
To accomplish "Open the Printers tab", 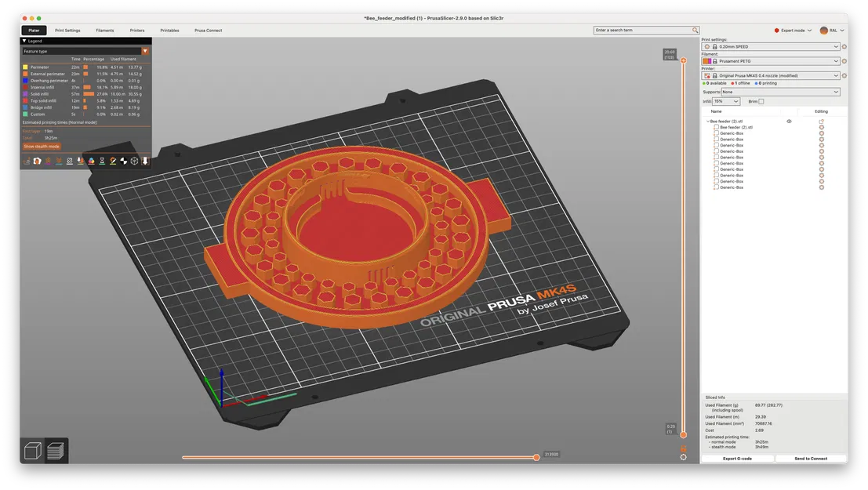I will (137, 31).
